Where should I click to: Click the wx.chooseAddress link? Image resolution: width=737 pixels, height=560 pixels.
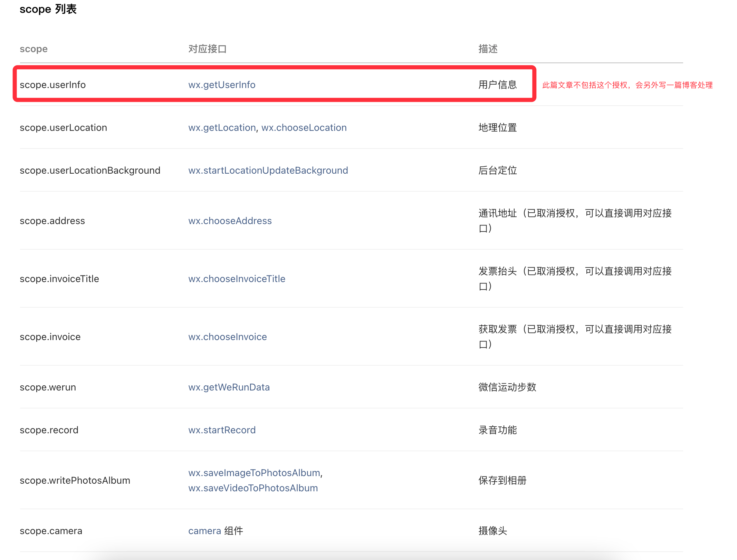point(230,221)
